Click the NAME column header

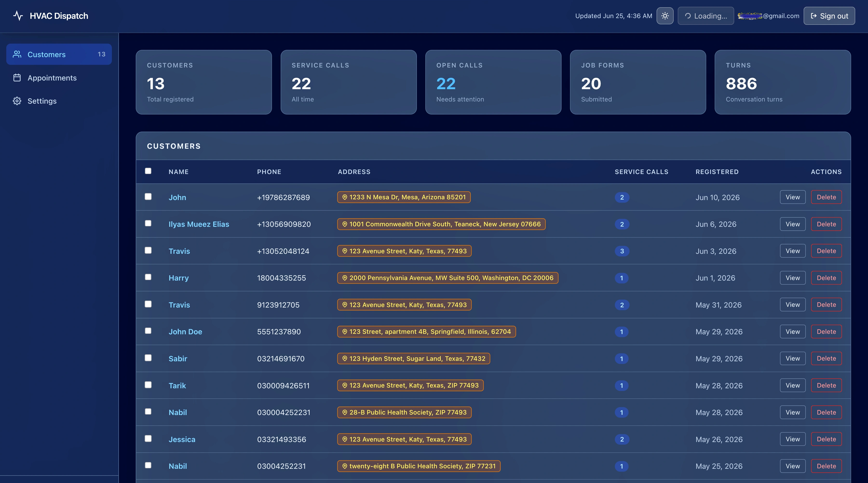point(179,172)
